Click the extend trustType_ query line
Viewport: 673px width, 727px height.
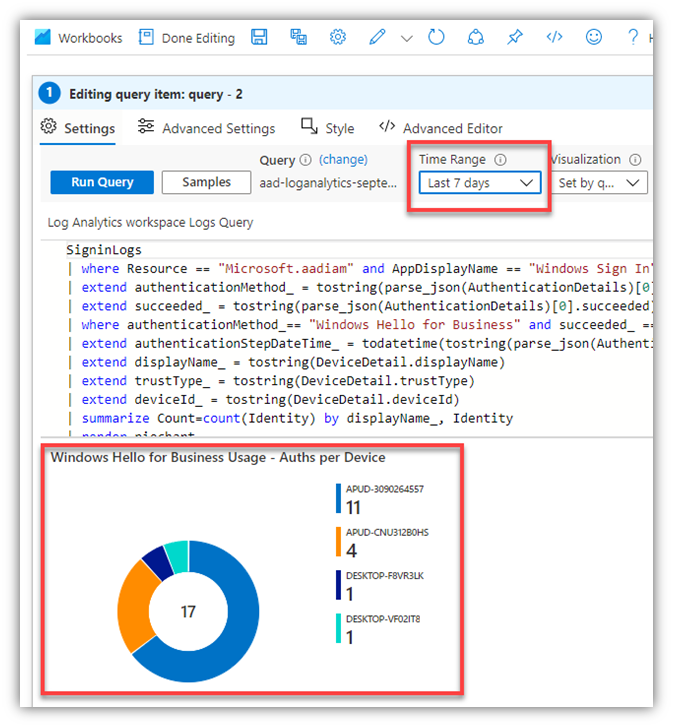pos(278,381)
